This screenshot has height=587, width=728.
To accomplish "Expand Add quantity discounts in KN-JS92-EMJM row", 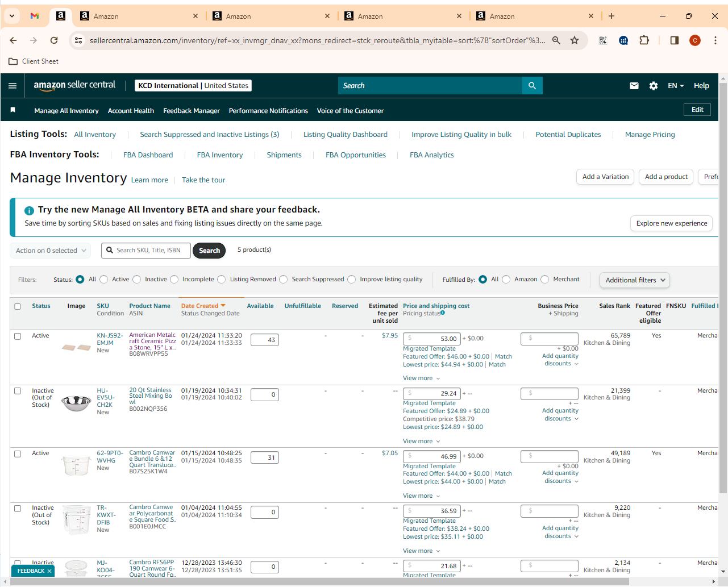I will click(560, 360).
